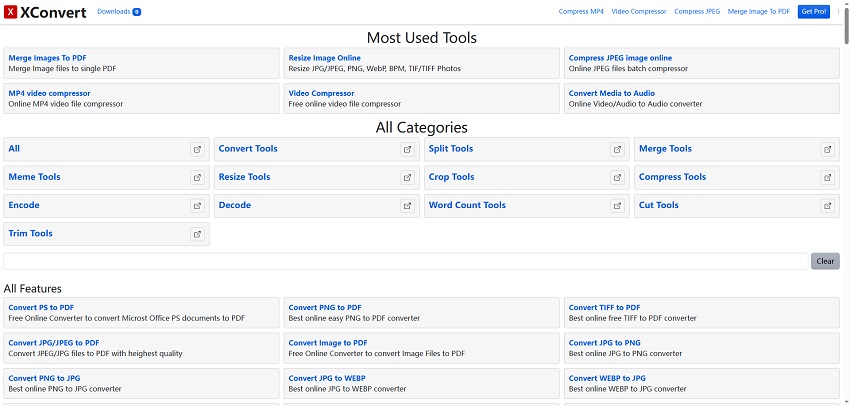Image resolution: width=850 pixels, height=406 pixels.
Task: Open external link icon for Merge Tools
Action: point(827,150)
